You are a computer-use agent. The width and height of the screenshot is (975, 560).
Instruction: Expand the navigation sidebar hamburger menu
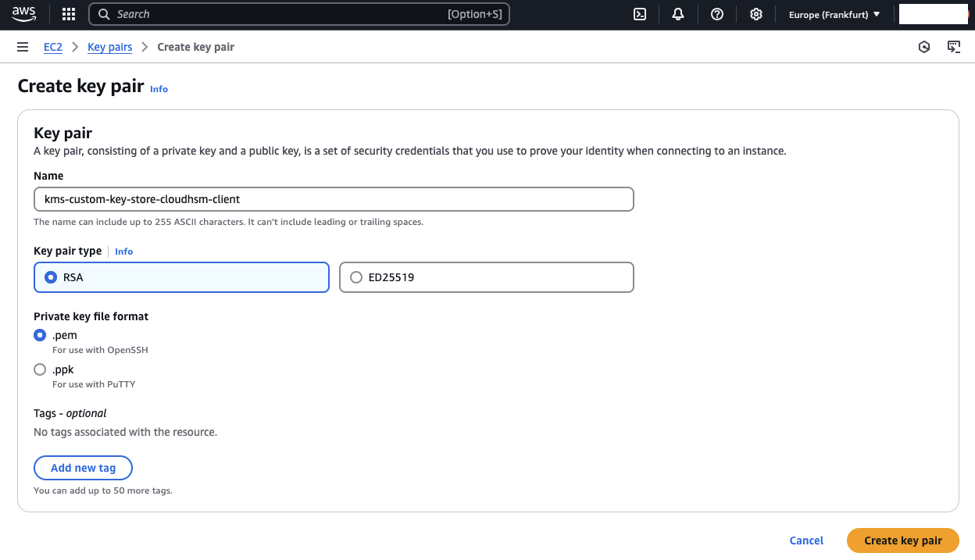22,46
